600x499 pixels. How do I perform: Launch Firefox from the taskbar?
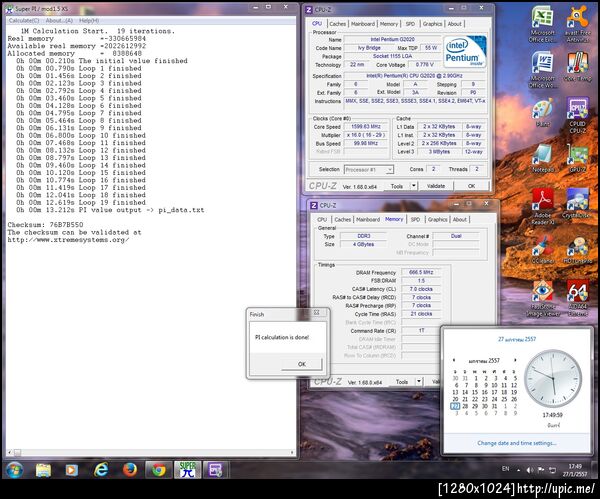click(x=130, y=470)
